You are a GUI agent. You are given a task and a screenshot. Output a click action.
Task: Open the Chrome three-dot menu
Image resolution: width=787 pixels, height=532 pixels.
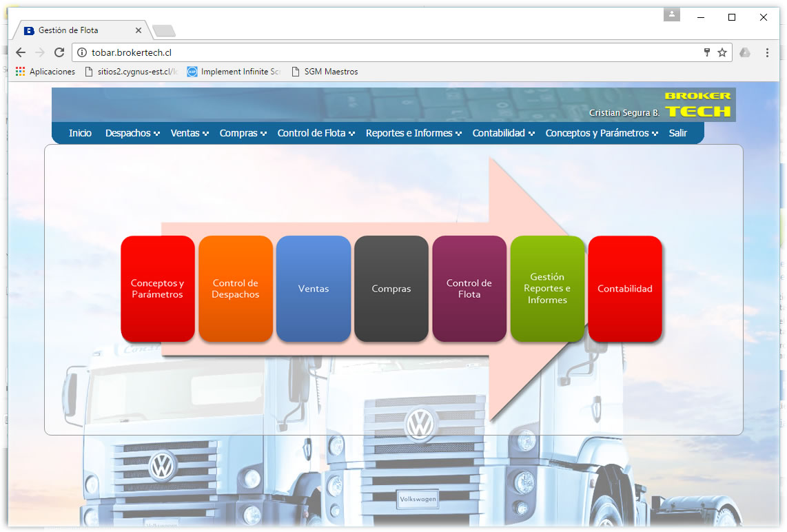tap(767, 52)
